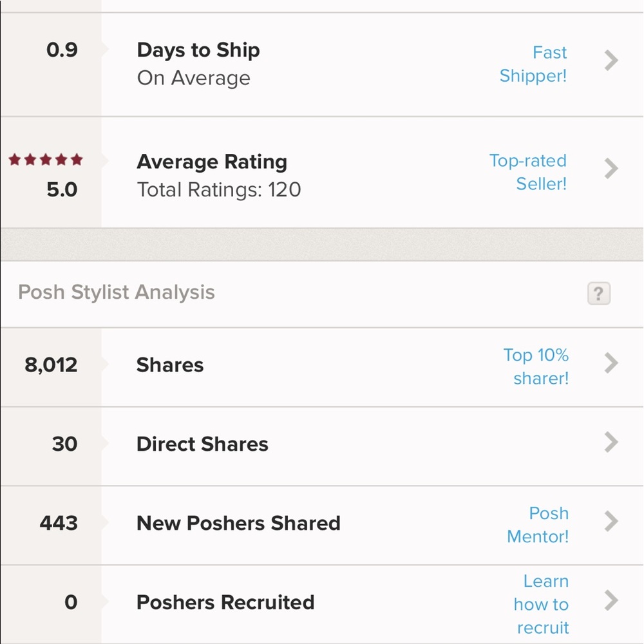
Task: Open the Posh Stylist Analysis help icon
Action: 598,294
